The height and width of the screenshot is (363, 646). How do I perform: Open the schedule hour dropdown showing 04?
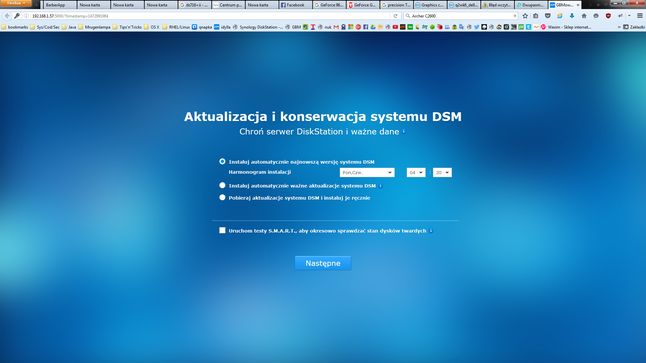[416, 172]
